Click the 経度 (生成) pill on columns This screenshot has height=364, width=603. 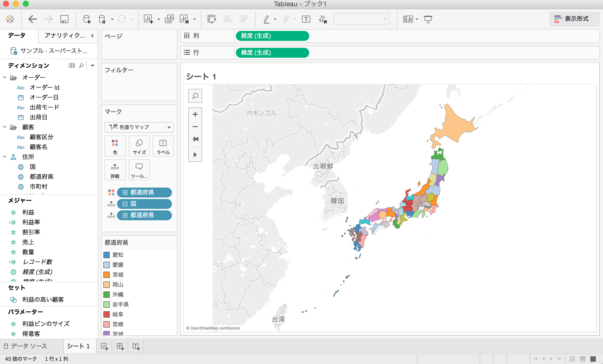pyautogui.click(x=273, y=36)
